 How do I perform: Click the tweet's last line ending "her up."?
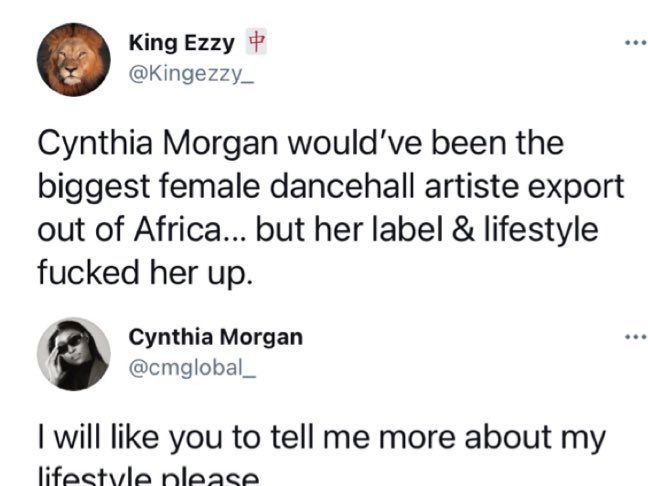[x=145, y=272]
